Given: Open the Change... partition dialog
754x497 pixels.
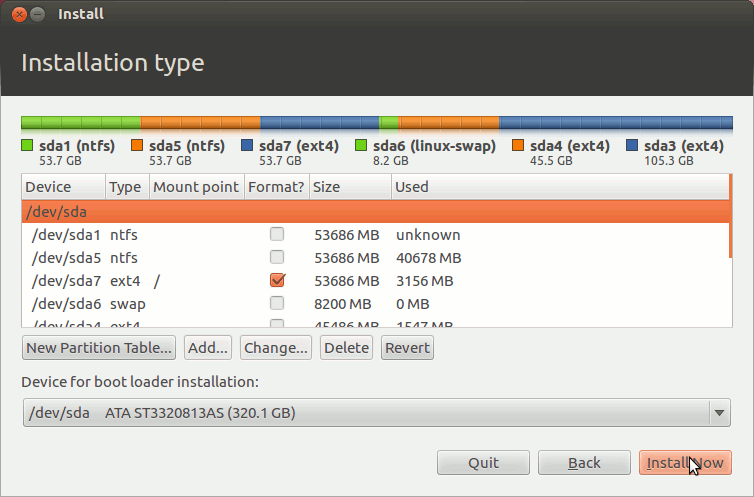Looking at the screenshot, I should tap(276, 348).
